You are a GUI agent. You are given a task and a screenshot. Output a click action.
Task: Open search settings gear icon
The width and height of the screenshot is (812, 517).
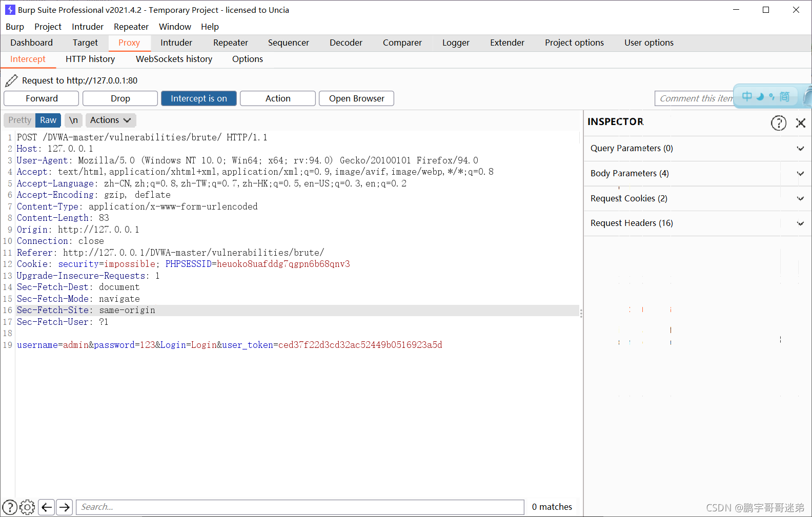(27, 507)
